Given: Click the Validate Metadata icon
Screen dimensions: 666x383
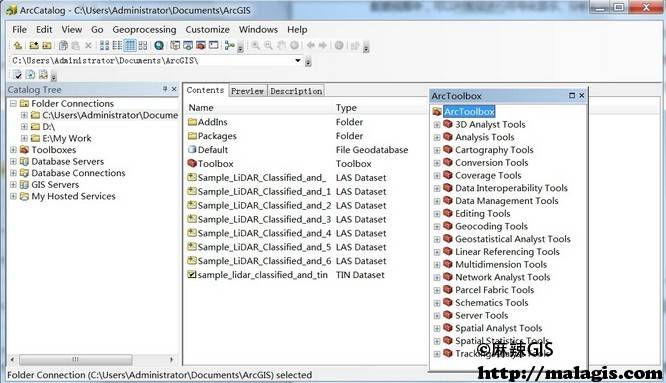Looking at the screenshot, I should click(17, 75).
